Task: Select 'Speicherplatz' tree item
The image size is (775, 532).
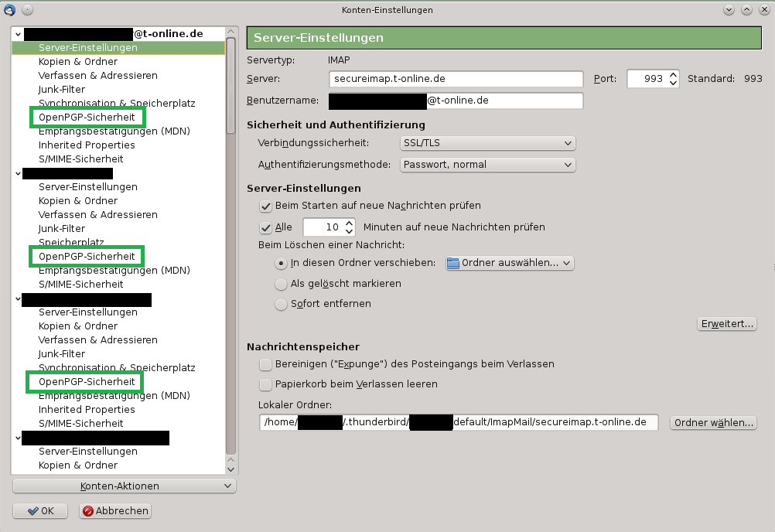Action: pyautogui.click(x=71, y=242)
